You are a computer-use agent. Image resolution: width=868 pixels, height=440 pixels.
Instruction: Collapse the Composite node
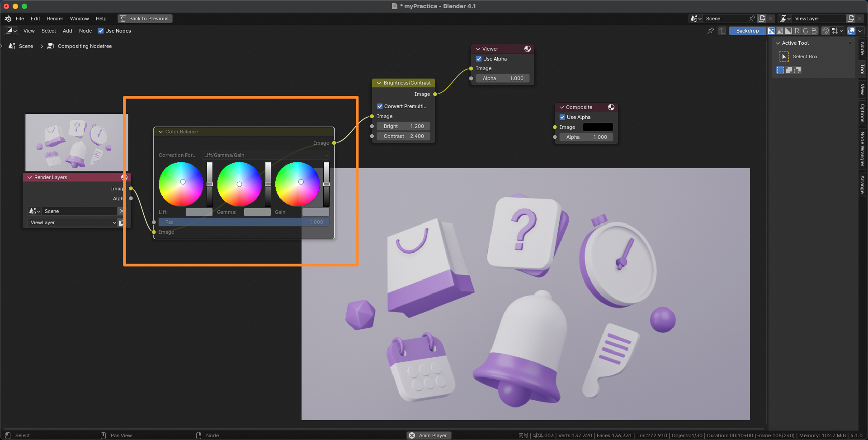pos(561,107)
